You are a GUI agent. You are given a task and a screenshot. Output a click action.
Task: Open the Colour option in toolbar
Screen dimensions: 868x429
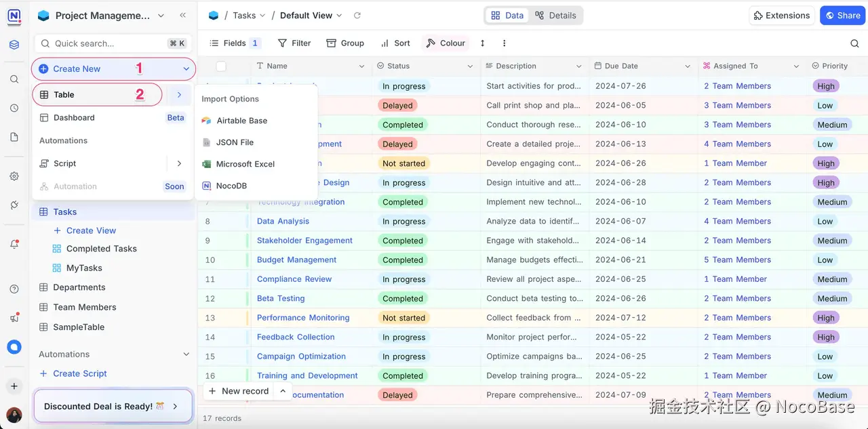point(446,43)
